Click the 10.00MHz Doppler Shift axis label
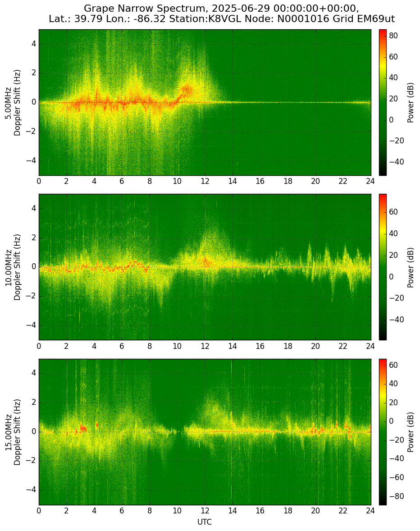The image size is (420, 531). coord(13,267)
